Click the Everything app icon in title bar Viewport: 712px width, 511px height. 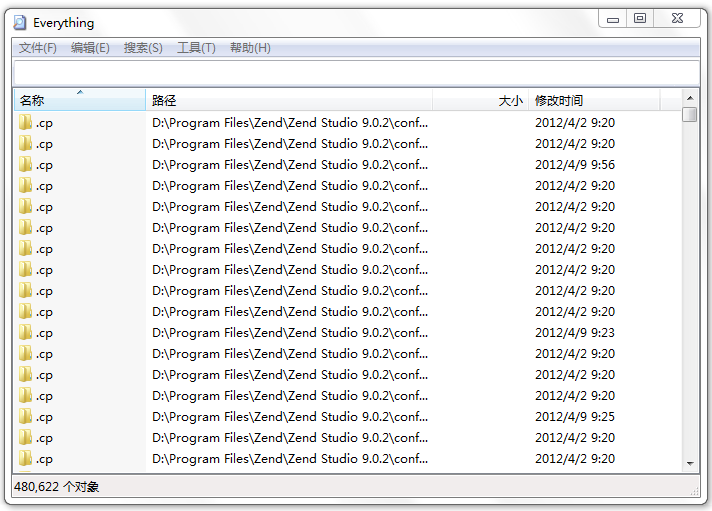20,22
